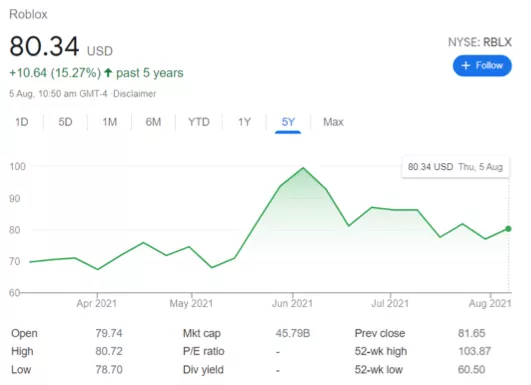Open the YTD chart tab
Screen dimensions: 531x385
click(x=199, y=122)
